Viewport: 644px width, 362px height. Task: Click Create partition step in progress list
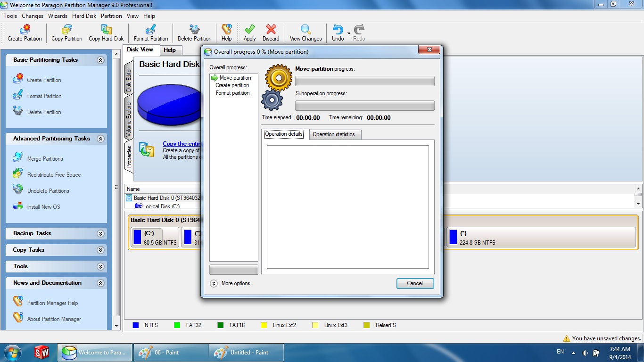[x=232, y=85]
